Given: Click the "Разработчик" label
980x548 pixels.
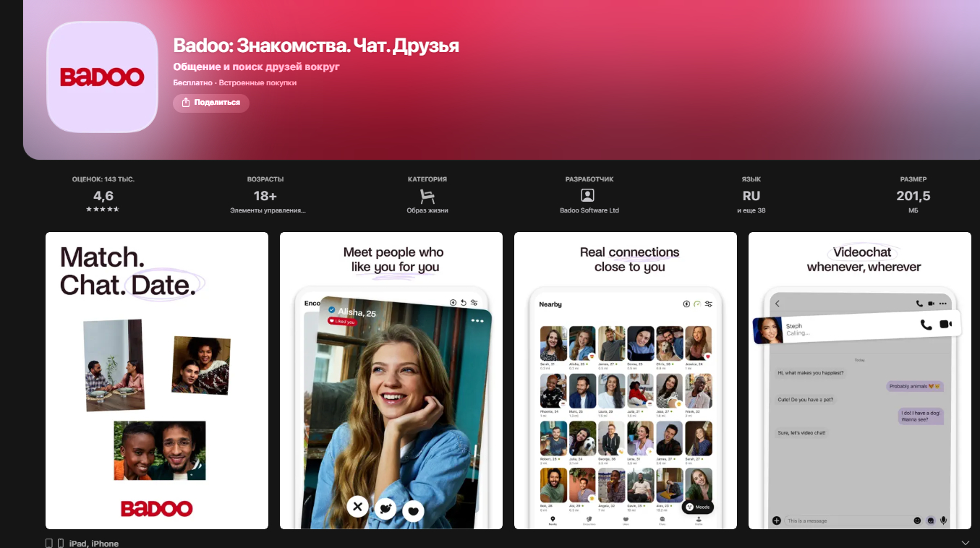Looking at the screenshot, I should [589, 179].
